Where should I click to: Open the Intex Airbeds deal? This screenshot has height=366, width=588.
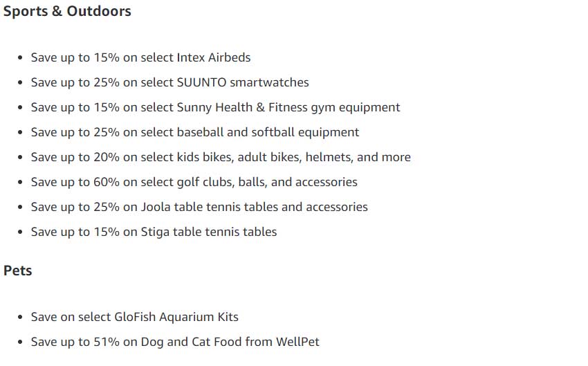pyautogui.click(x=140, y=57)
